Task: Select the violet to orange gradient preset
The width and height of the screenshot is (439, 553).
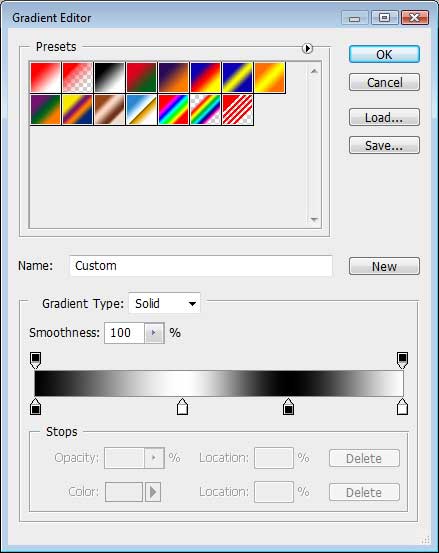Action: pos(173,78)
